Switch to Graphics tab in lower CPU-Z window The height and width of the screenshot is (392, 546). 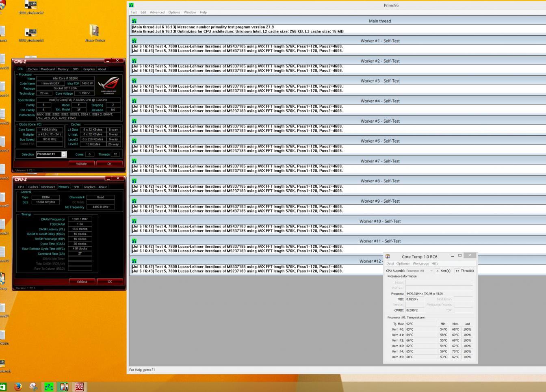89,187
